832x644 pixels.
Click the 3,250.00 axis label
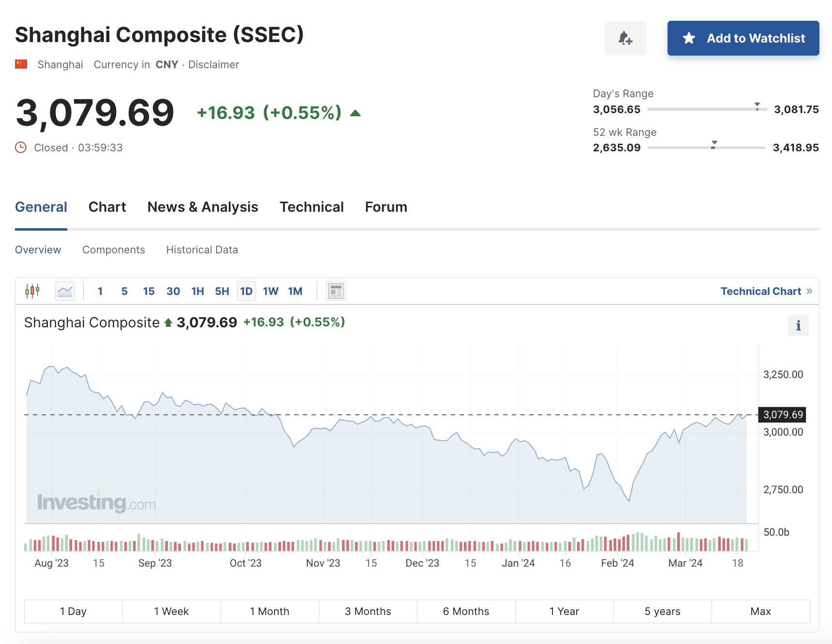coord(783,375)
